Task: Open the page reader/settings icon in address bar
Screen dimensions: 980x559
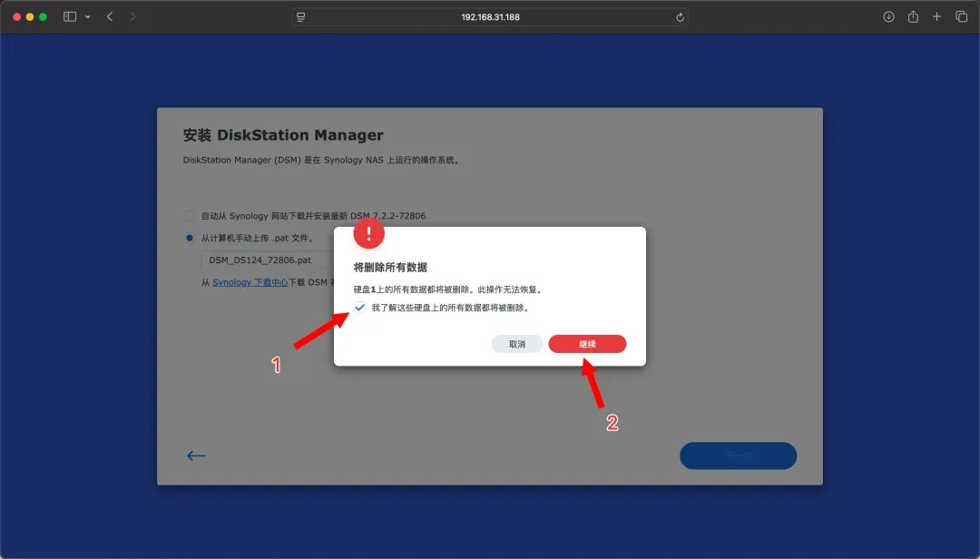Action: point(300,17)
